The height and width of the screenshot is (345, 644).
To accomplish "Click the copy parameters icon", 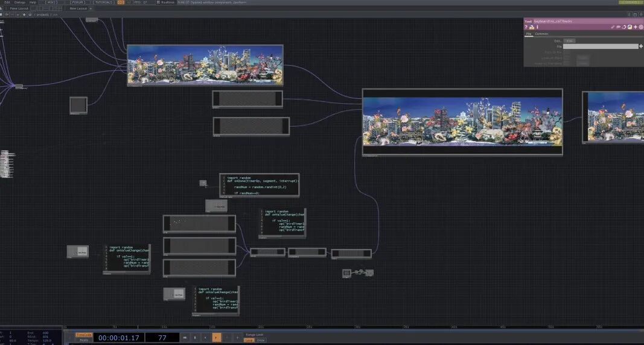I will point(624,27).
